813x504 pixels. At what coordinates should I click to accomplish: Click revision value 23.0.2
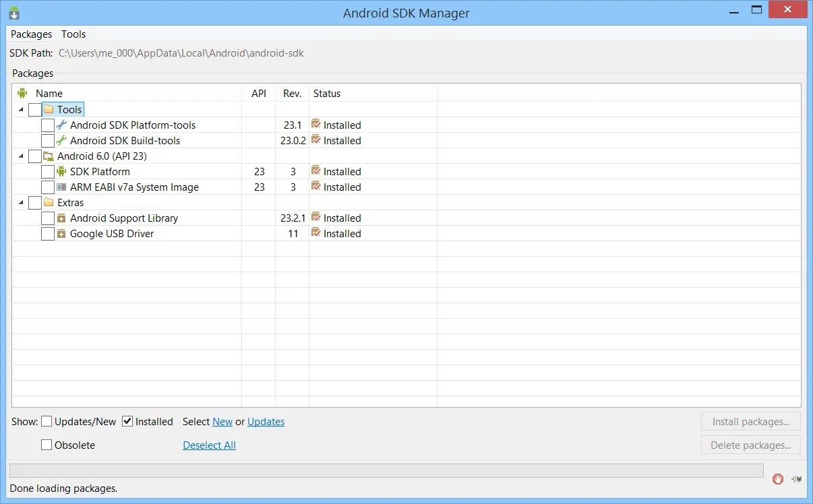[x=293, y=141]
